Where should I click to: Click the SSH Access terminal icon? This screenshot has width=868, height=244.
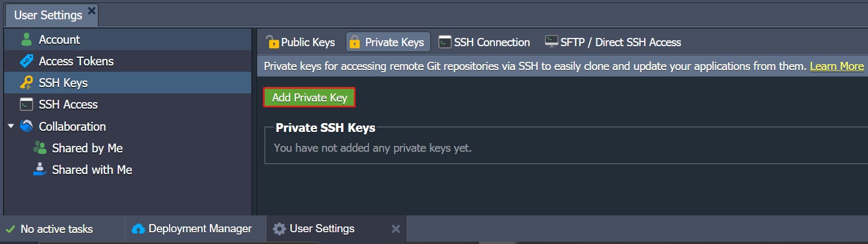click(x=26, y=104)
